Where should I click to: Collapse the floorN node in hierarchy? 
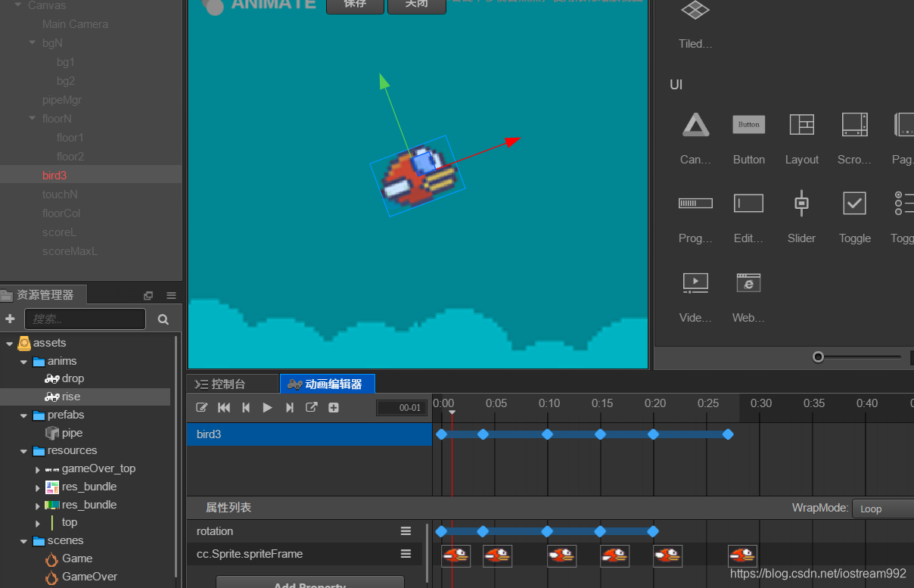33,119
